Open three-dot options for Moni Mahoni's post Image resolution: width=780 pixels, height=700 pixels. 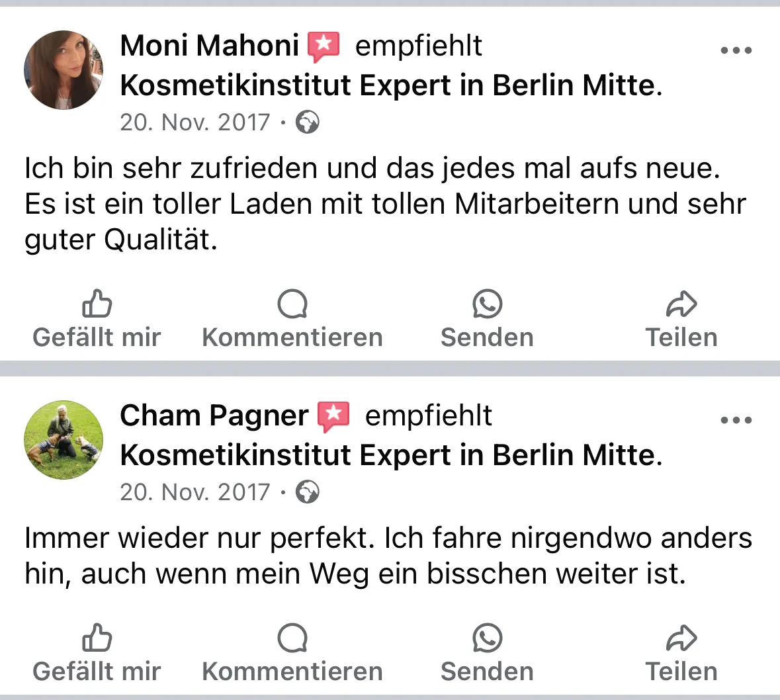[x=736, y=50]
